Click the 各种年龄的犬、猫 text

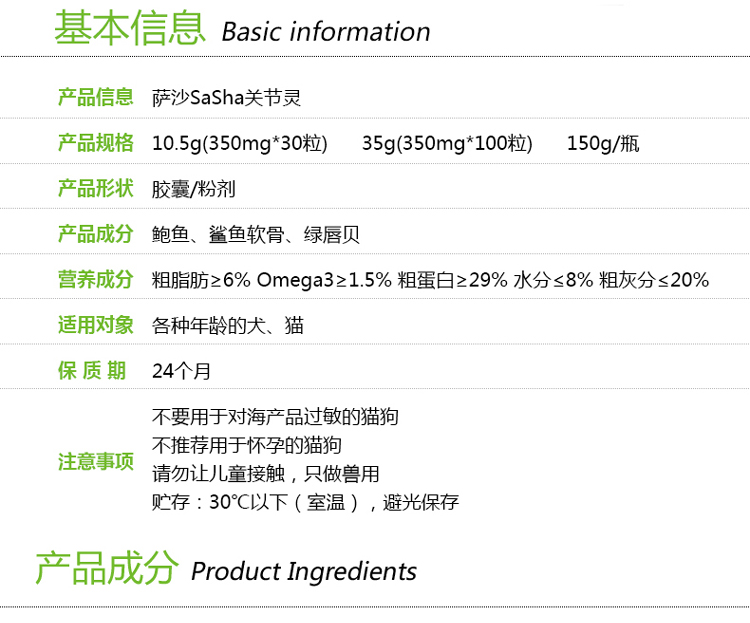click(x=228, y=325)
